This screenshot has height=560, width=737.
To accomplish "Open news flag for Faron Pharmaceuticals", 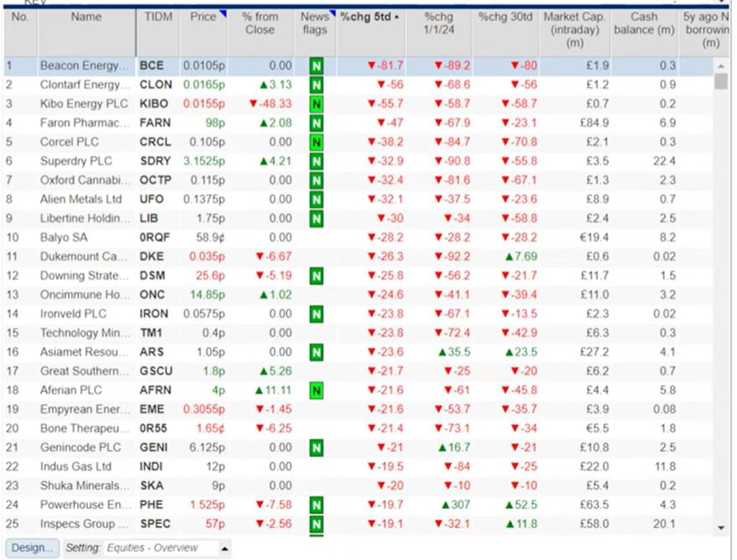I will (316, 123).
